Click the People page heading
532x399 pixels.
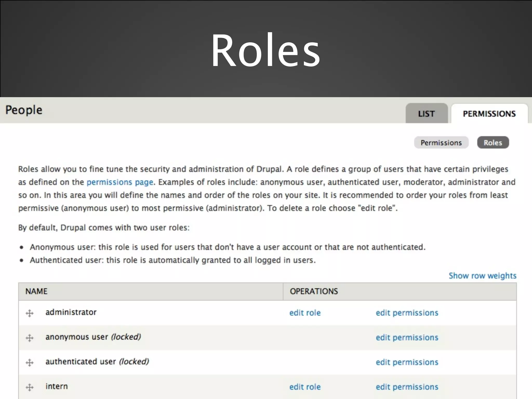click(24, 110)
